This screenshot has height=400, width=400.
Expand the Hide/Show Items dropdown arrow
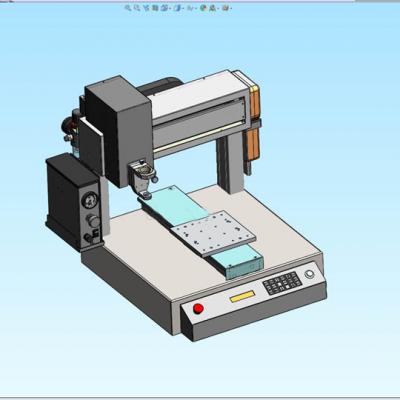196,8
